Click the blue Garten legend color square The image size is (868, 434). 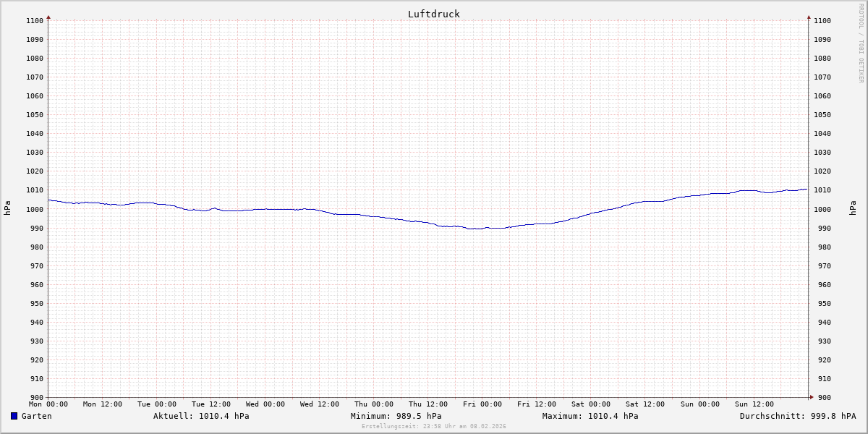point(14,416)
